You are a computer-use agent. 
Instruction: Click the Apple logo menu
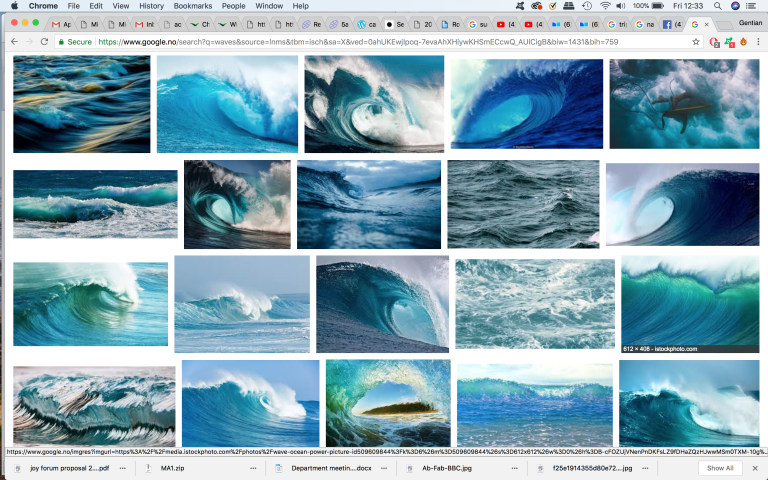12,6
